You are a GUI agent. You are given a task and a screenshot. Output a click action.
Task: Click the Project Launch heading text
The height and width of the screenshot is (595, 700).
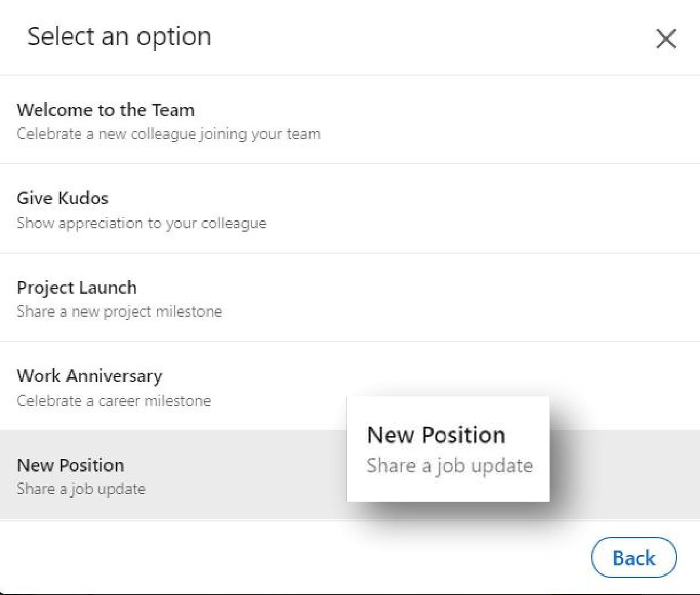pyautogui.click(x=76, y=287)
